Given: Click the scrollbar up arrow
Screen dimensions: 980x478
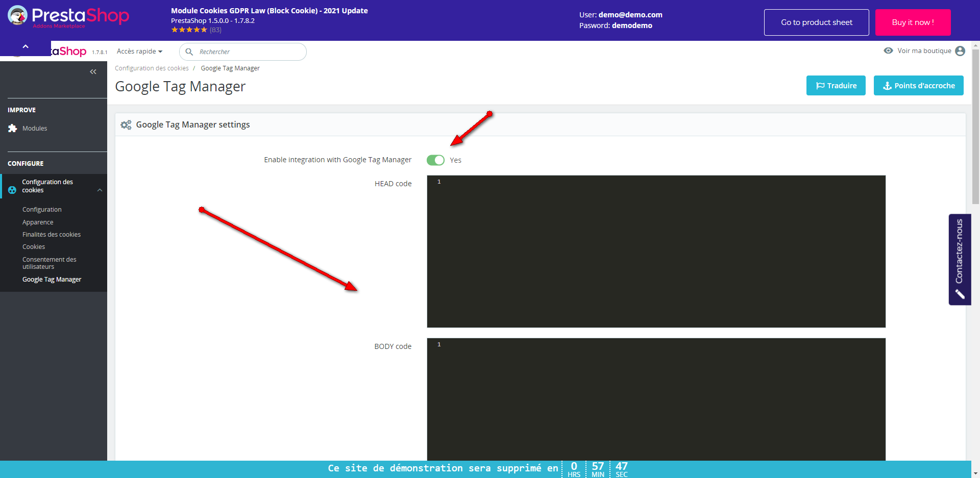Looking at the screenshot, I should (976, 45).
